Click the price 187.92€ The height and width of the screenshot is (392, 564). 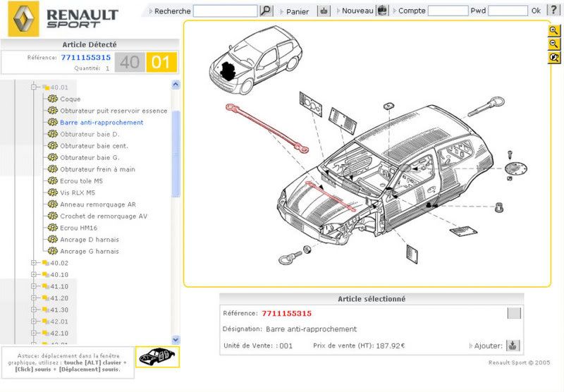click(x=391, y=345)
